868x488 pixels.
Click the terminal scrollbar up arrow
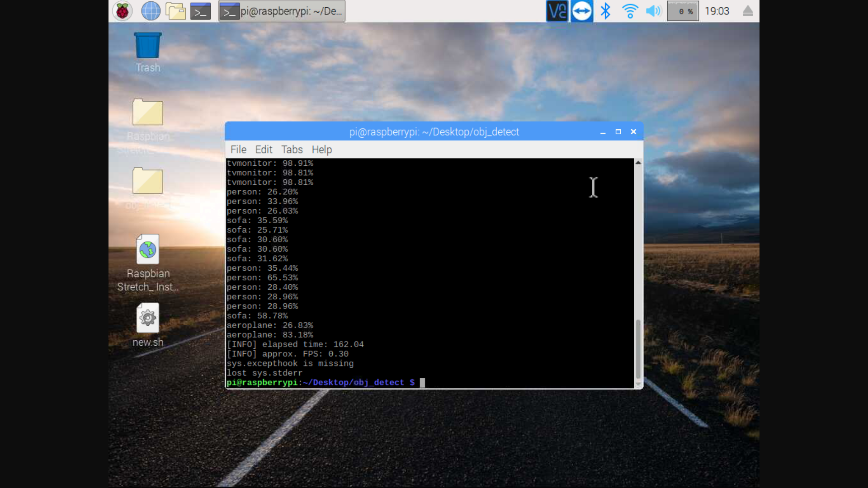pyautogui.click(x=638, y=163)
